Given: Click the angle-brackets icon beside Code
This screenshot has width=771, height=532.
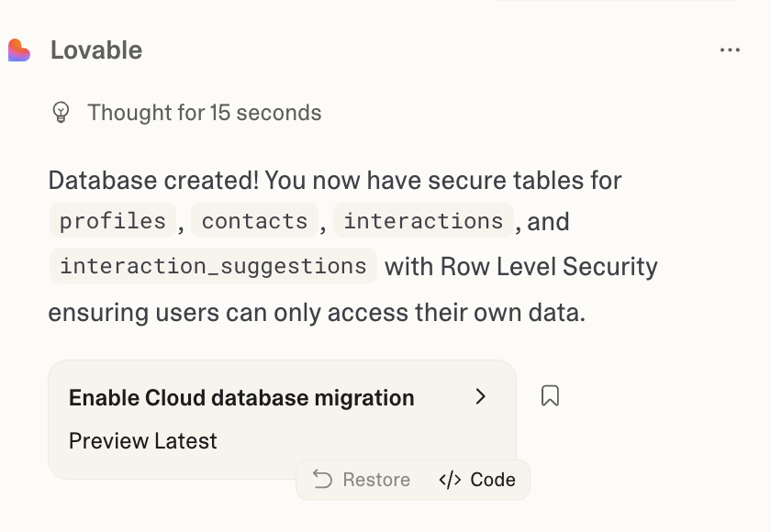Looking at the screenshot, I should (450, 480).
